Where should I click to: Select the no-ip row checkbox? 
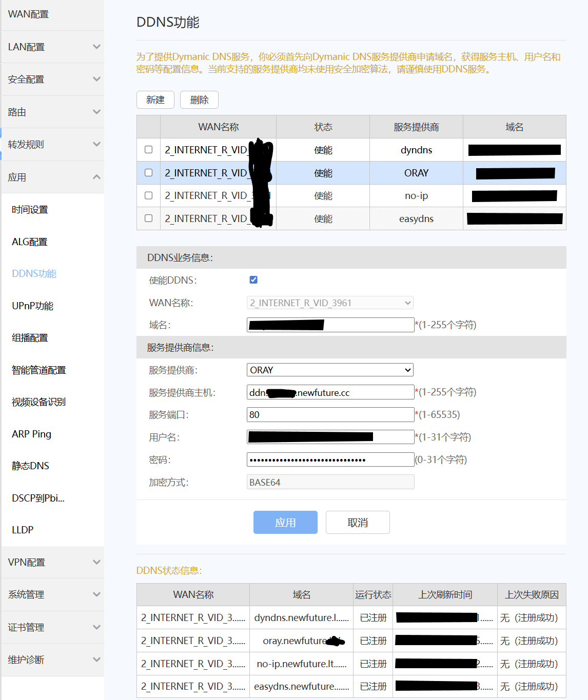[x=148, y=195]
